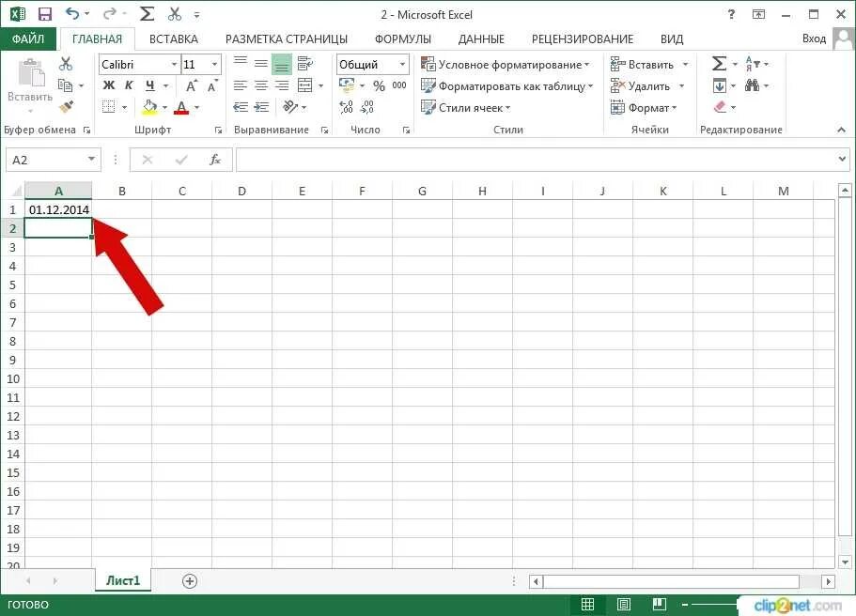
Task: Save the workbook with the floppy disk icon
Action: click(44, 14)
